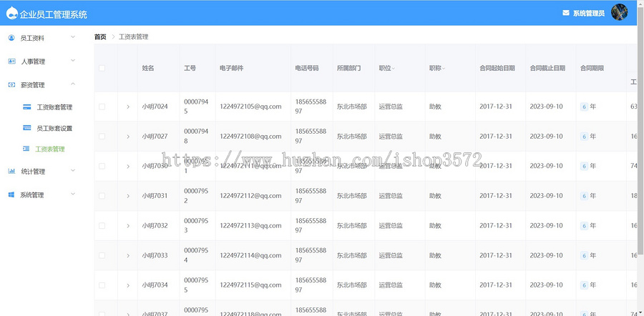The height and width of the screenshot is (316, 644).
Task: Check the row for 小明7032
Action: click(x=102, y=226)
